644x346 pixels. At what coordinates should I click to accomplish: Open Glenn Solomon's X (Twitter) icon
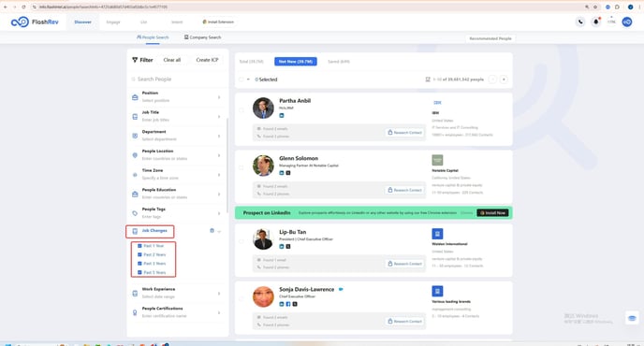coord(288,173)
